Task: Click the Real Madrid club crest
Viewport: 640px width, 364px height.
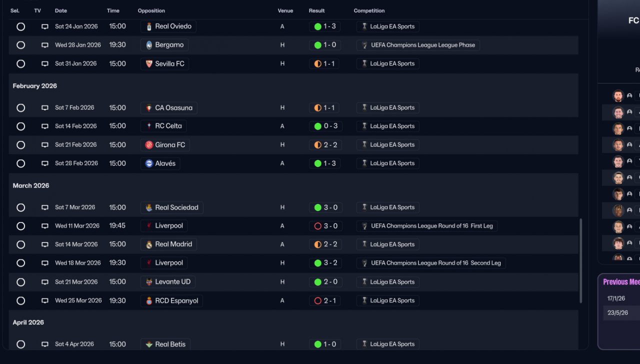Action: coord(148,244)
